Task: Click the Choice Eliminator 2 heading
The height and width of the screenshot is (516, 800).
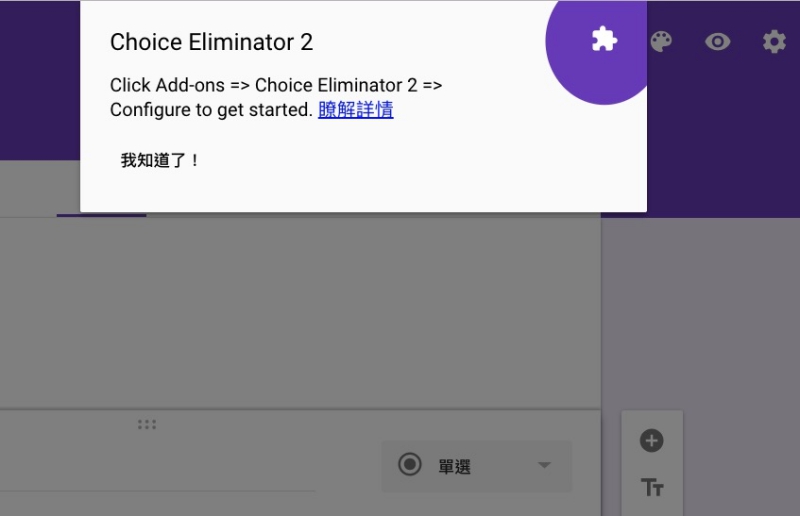Action: click(211, 42)
